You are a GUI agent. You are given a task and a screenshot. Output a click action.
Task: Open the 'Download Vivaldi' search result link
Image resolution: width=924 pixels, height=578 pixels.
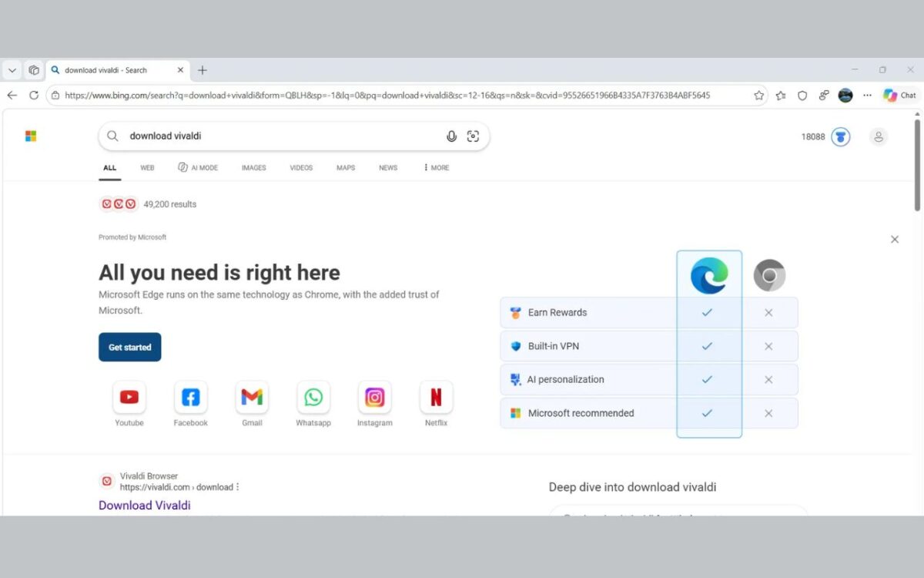click(x=145, y=506)
